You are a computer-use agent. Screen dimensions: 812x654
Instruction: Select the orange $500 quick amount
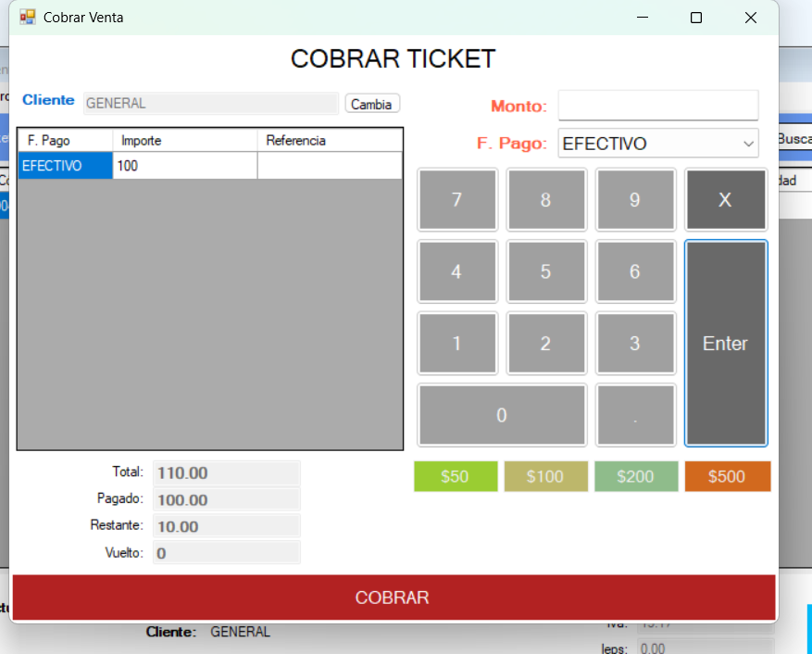(x=727, y=476)
